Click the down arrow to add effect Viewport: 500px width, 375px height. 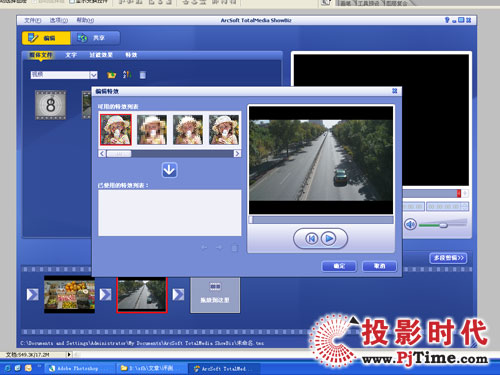(169, 170)
